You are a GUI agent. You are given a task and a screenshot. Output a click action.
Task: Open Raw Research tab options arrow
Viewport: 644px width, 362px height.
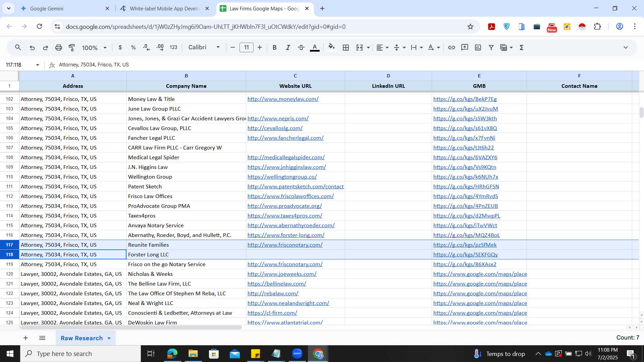109,338
